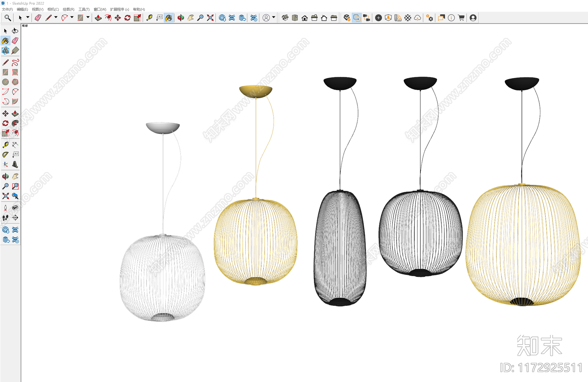Choose the Freehand tool in left palette

coord(15,63)
